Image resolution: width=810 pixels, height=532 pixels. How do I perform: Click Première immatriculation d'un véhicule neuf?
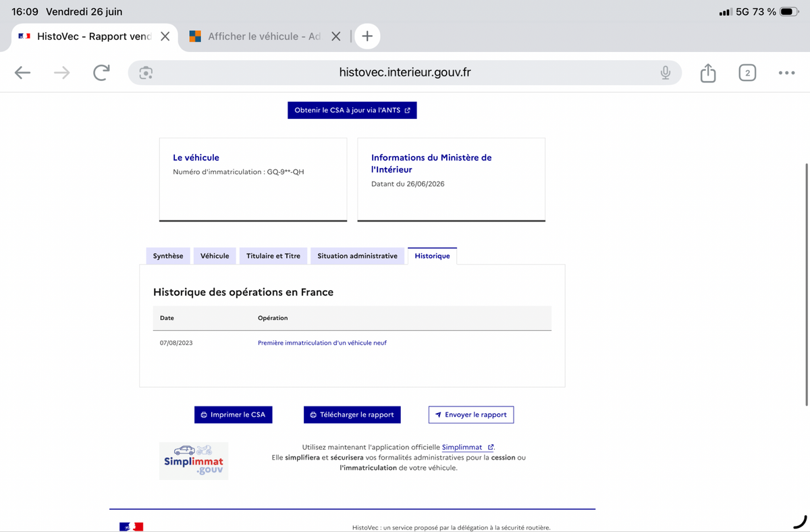click(322, 343)
